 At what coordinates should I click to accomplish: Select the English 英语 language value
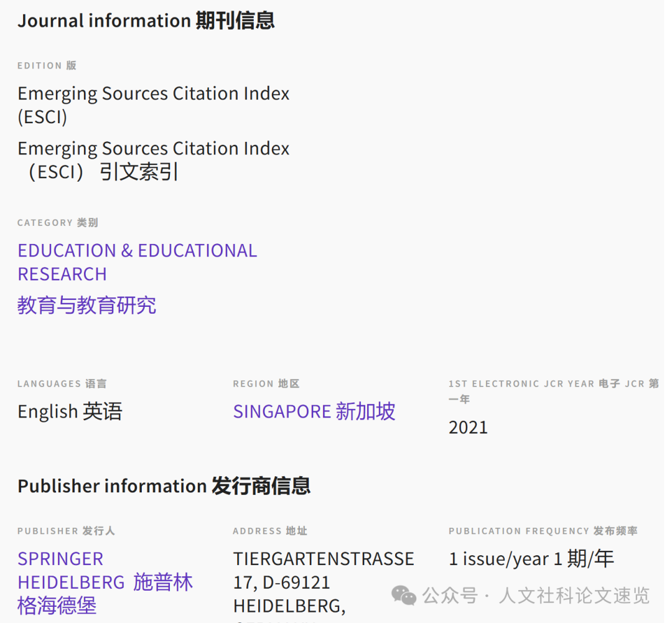pos(70,411)
